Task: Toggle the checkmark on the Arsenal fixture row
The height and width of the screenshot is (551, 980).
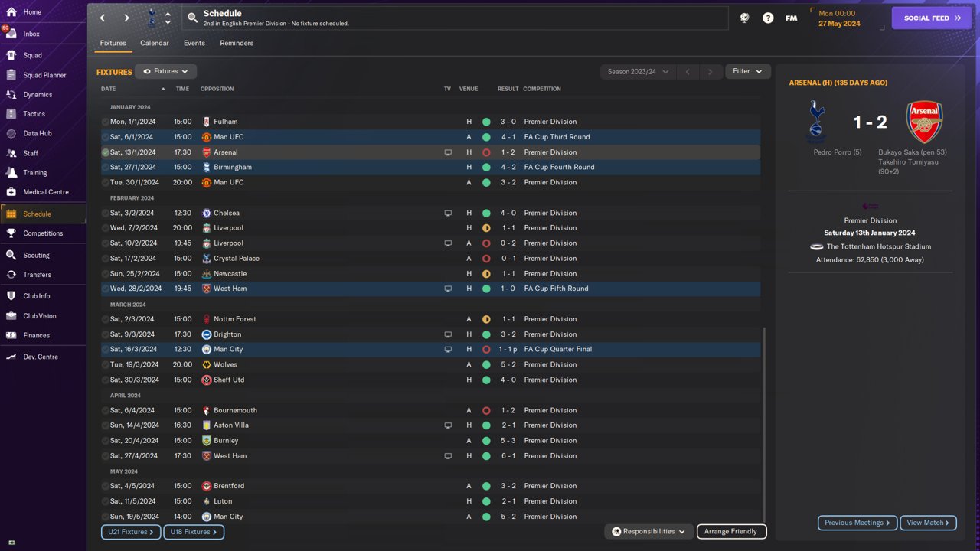Action: coord(106,152)
